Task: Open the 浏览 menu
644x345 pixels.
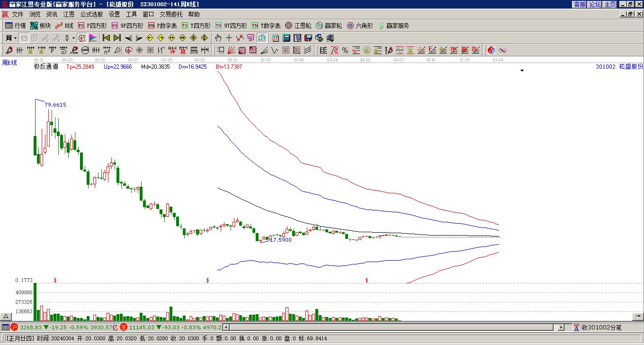Action: click(35, 14)
